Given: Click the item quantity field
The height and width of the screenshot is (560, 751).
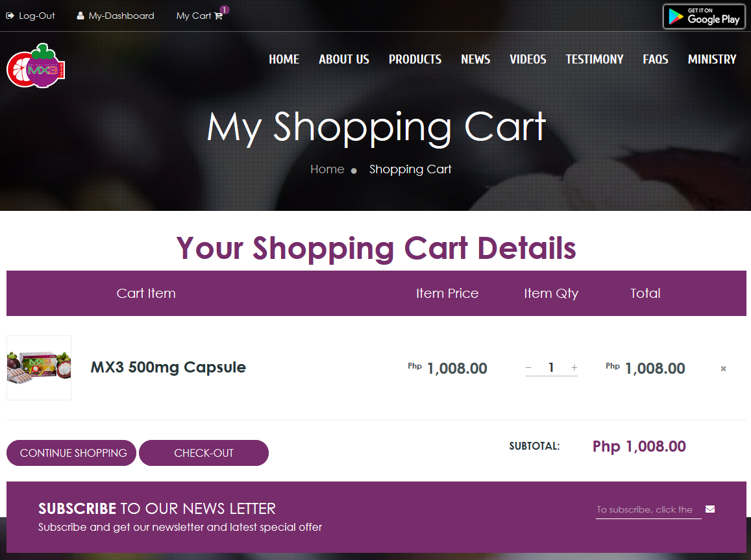Looking at the screenshot, I should coord(551,367).
